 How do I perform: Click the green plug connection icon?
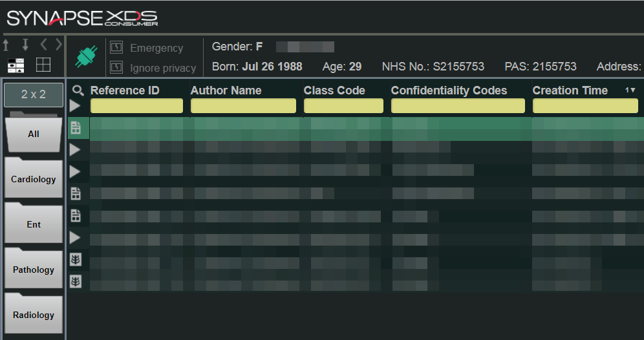coord(85,56)
